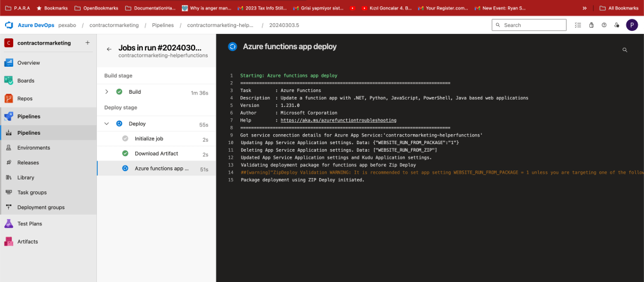Expand the Build job chevron
This screenshot has width=644, height=282.
(x=107, y=92)
